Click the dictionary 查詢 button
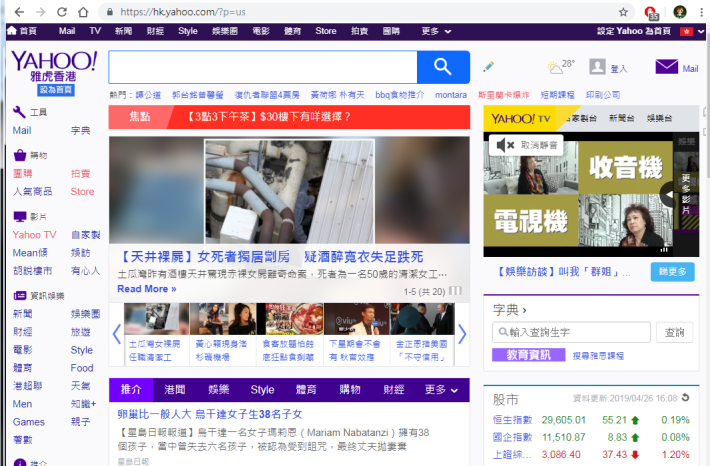The height and width of the screenshot is (466, 710). 674,332
